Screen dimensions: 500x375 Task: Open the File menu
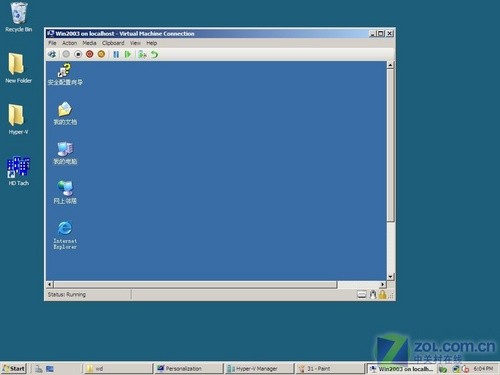(52, 43)
